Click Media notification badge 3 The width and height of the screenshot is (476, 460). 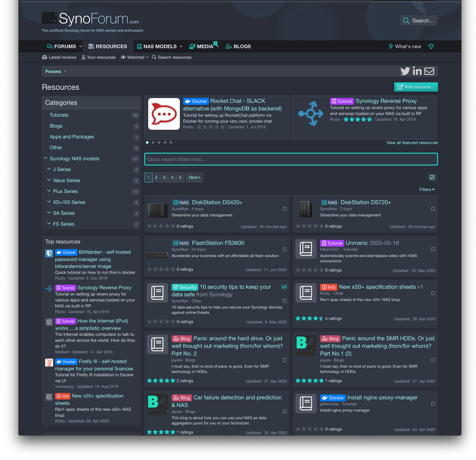[215, 43]
